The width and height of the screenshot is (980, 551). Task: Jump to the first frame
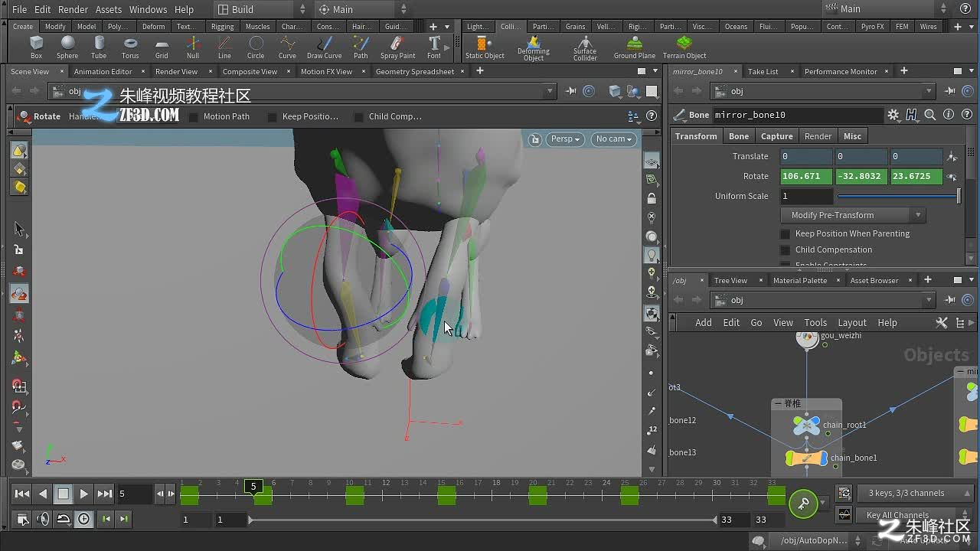[22, 494]
